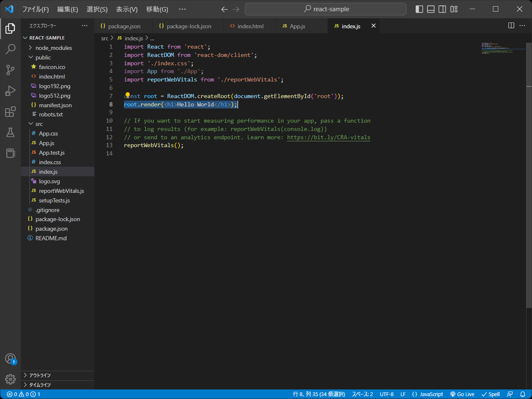Toggle primary side bar visibility
This screenshot has width=532, height=399.
pyautogui.click(x=419, y=9)
